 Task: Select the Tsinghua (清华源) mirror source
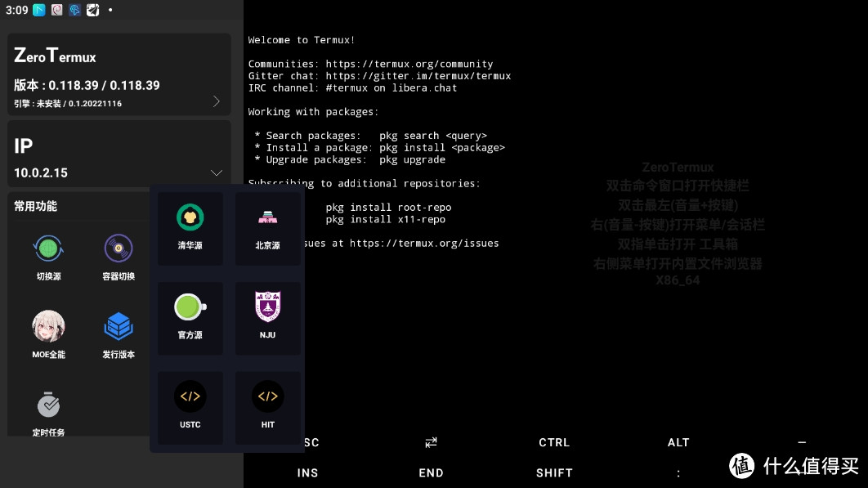click(190, 228)
